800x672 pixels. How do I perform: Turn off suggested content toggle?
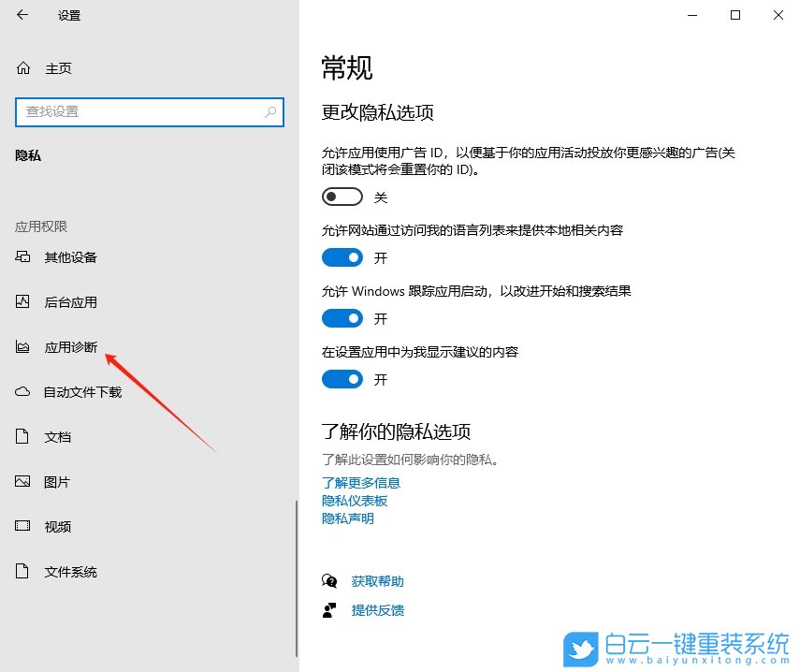coord(342,379)
